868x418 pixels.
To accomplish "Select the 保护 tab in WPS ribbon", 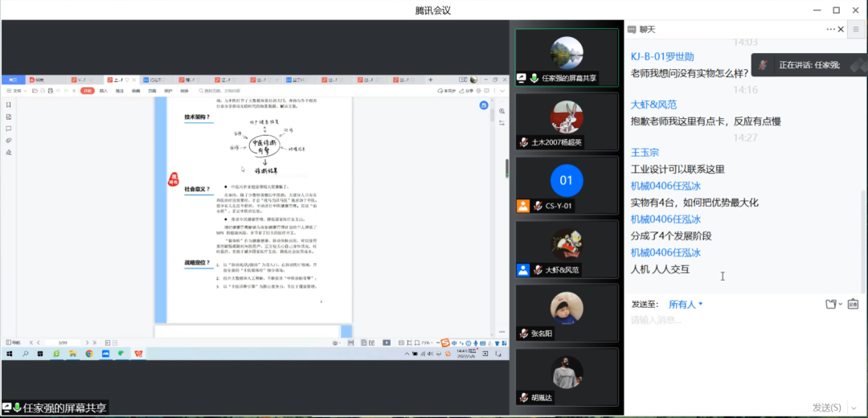I will click(168, 91).
